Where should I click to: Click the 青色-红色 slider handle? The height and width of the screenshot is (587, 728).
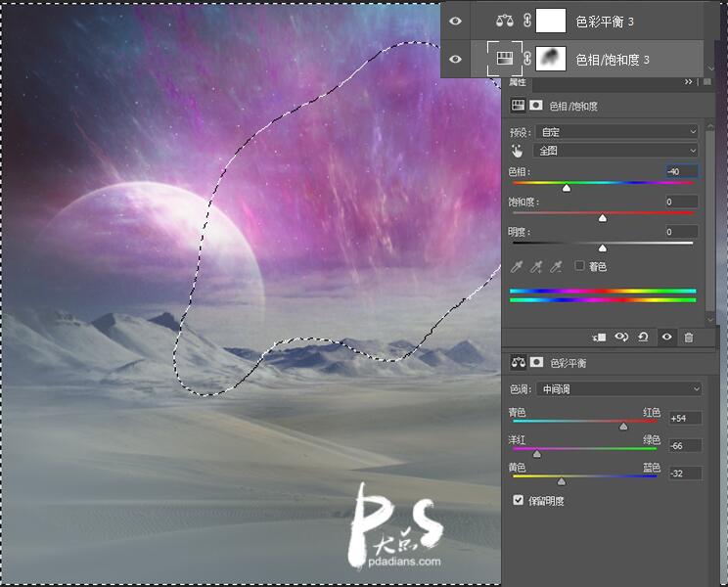pos(623,427)
